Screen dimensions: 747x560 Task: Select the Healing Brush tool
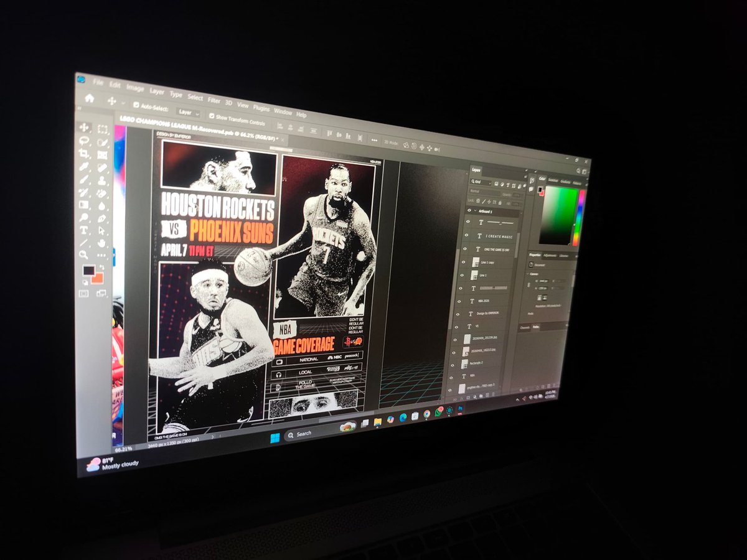coord(102,168)
